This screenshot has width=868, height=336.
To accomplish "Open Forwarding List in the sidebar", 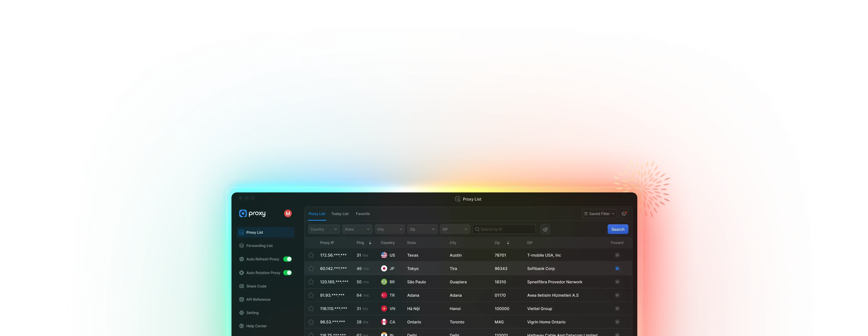I will point(259,246).
